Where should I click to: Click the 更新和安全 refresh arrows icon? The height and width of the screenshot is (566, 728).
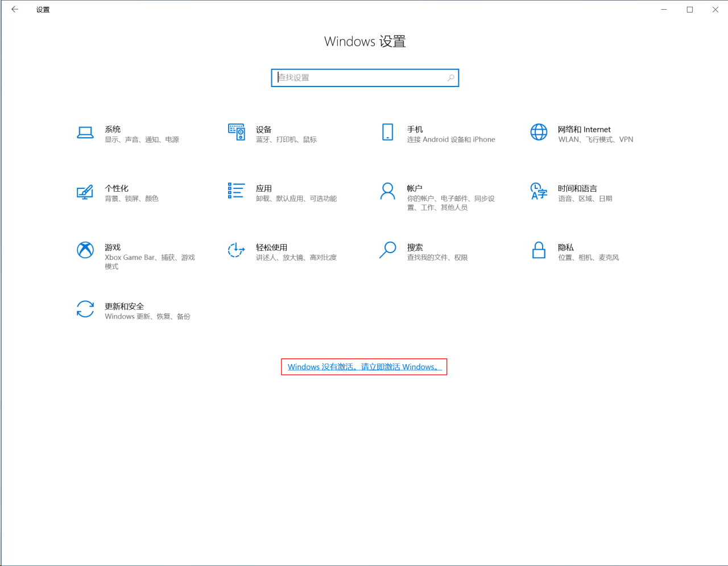[x=85, y=309]
